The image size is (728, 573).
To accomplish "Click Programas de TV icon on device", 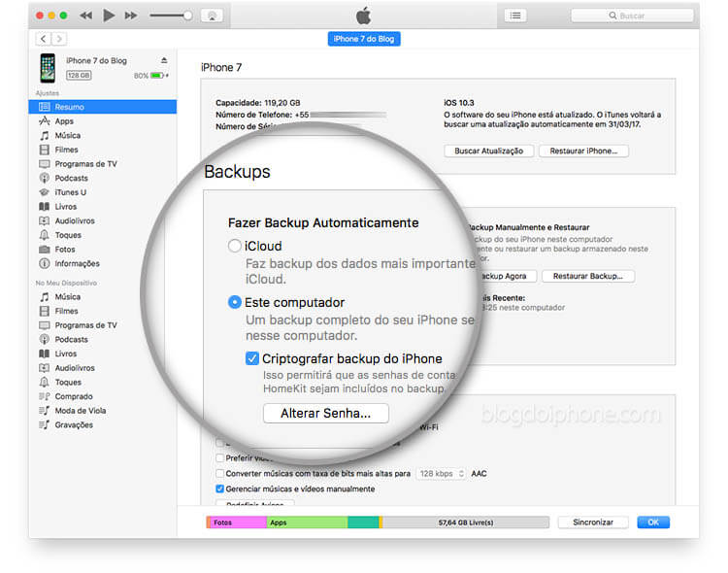I will click(x=44, y=325).
